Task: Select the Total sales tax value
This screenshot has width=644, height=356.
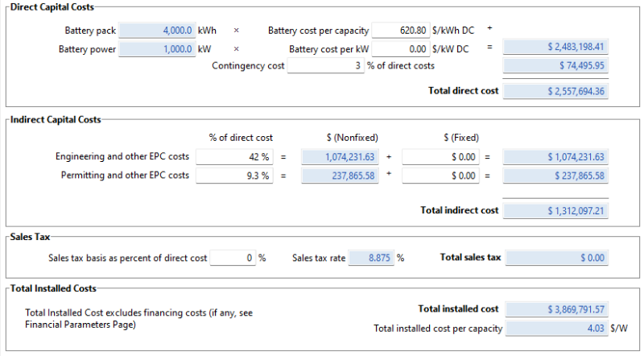Action: click(555, 258)
